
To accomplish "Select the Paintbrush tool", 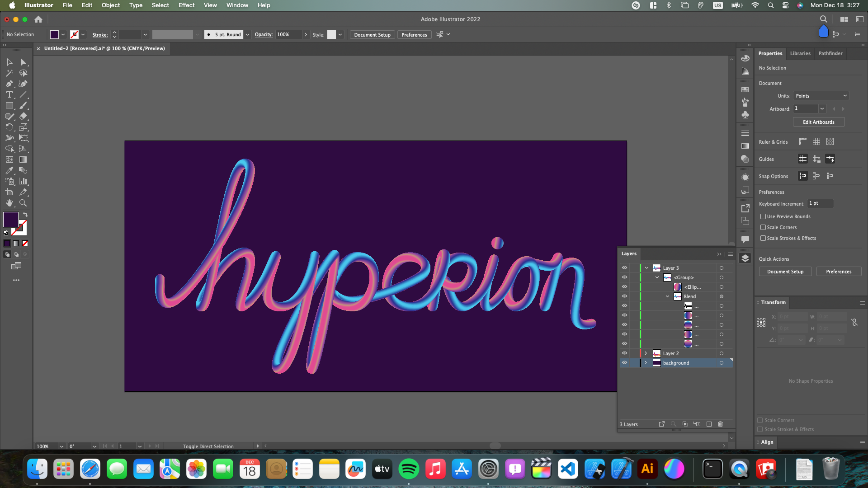I will (24, 106).
